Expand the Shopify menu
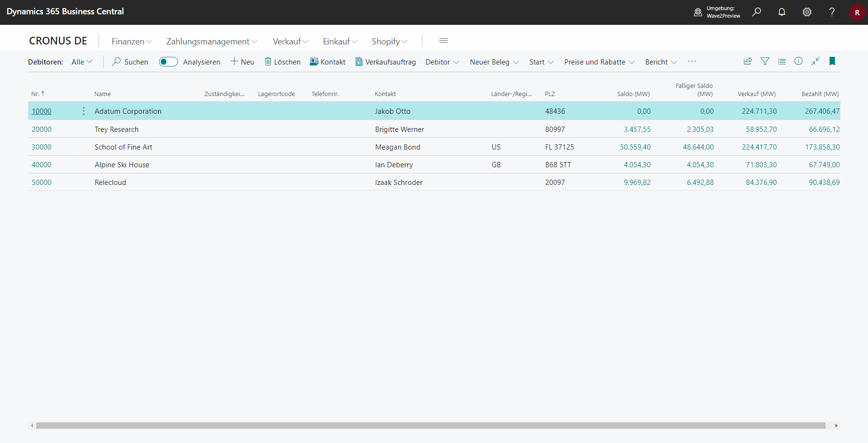This screenshot has width=868, height=443. point(390,42)
